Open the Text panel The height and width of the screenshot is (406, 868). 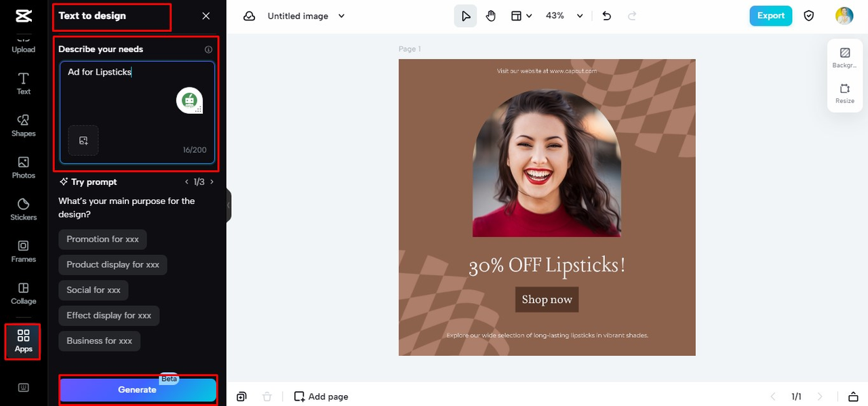pos(23,84)
